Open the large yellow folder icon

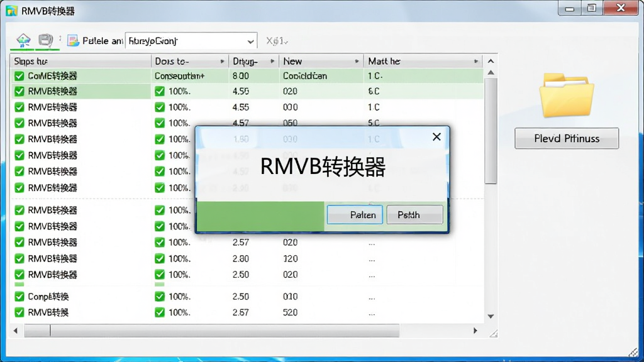[567, 95]
